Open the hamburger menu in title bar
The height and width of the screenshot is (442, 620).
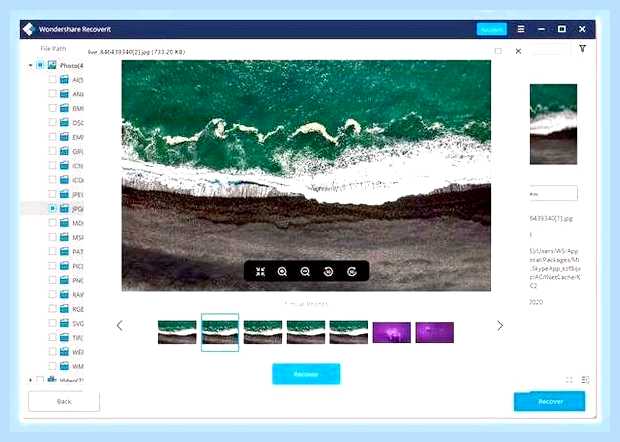(x=521, y=29)
